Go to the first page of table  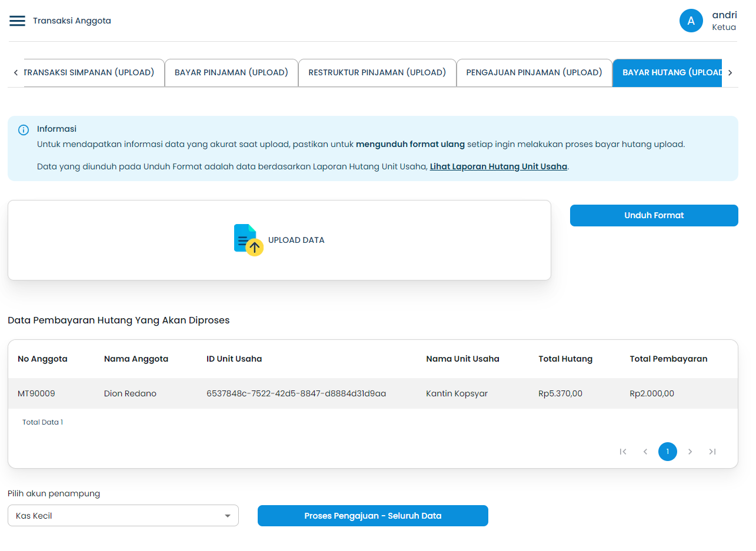[623, 452]
